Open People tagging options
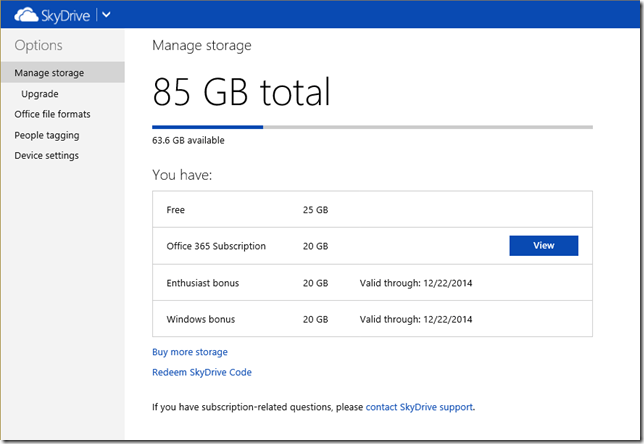 coord(47,135)
